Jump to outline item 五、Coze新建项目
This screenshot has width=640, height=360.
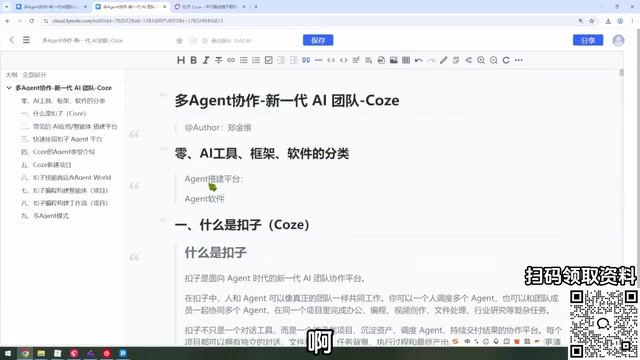click(46, 165)
